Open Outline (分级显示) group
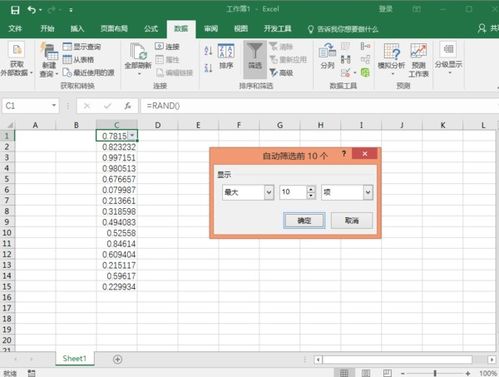 448,58
